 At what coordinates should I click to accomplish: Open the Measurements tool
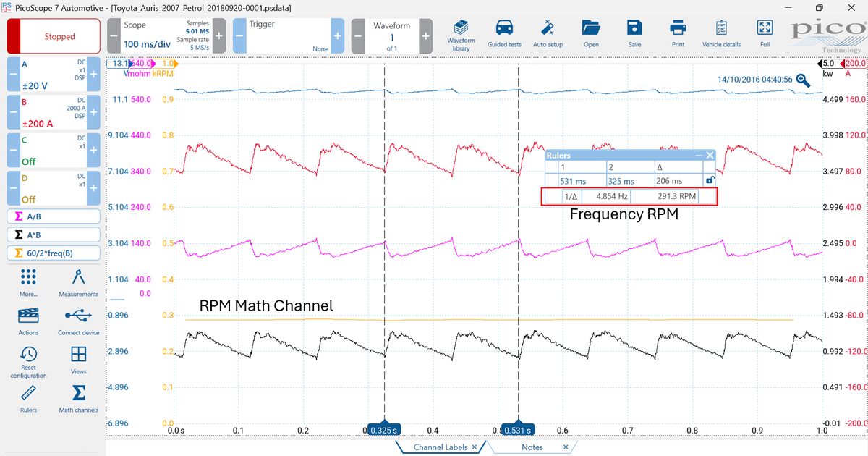[x=79, y=283]
